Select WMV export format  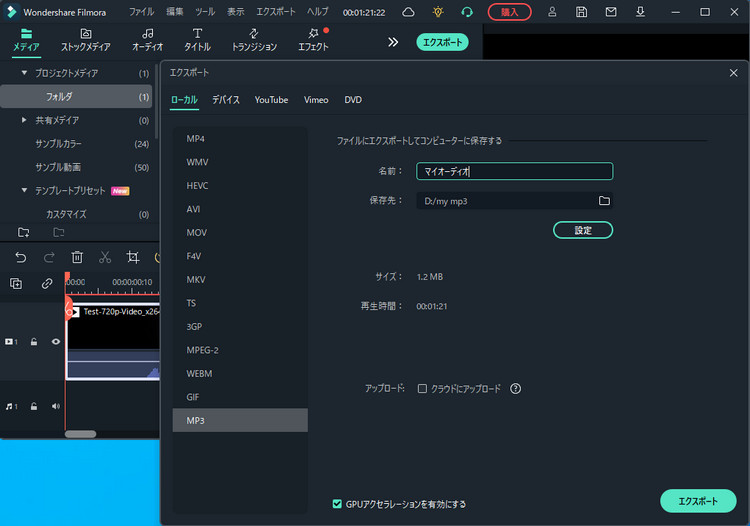pyautogui.click(x=240, y=162)
